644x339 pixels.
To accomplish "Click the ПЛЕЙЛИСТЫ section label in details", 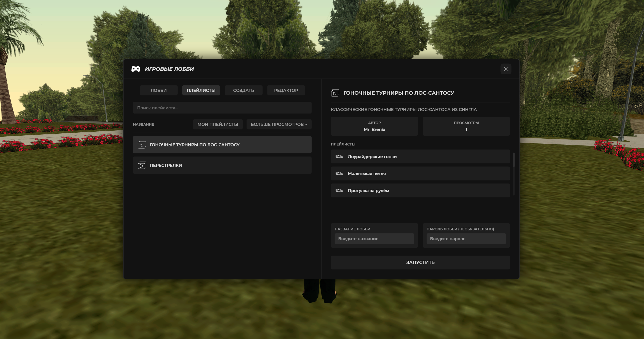I will 343,144.
